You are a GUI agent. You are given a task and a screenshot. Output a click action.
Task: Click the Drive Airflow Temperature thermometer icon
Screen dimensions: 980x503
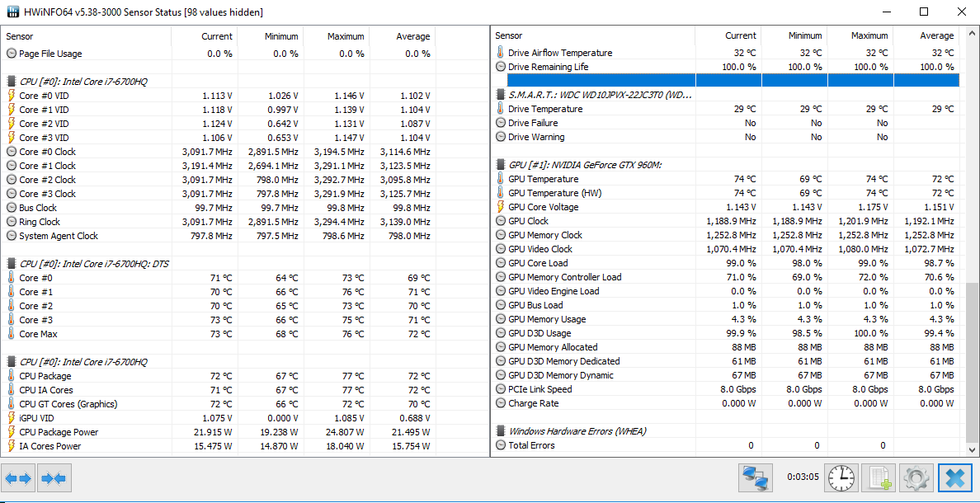click(x=500, y=53)
